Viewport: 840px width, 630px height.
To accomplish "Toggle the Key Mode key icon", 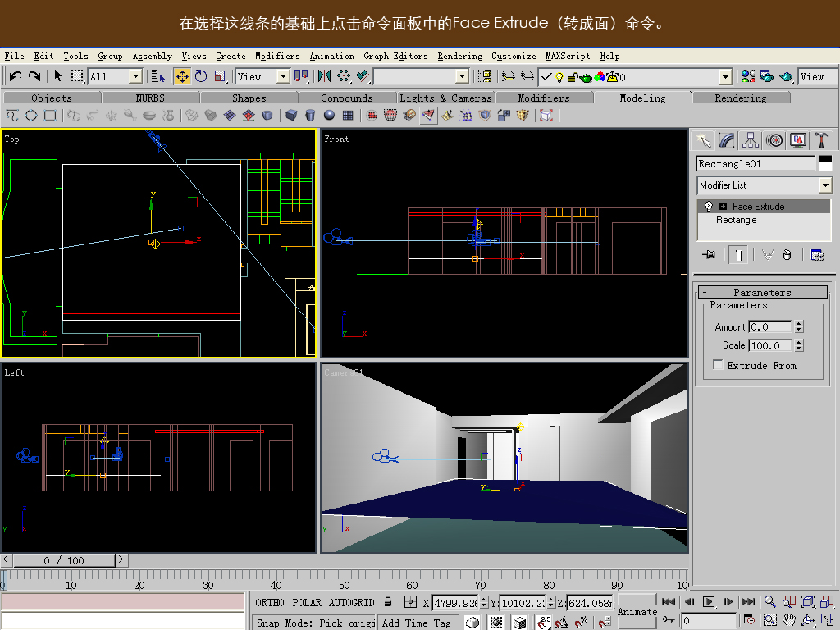I will click(669, 620).
